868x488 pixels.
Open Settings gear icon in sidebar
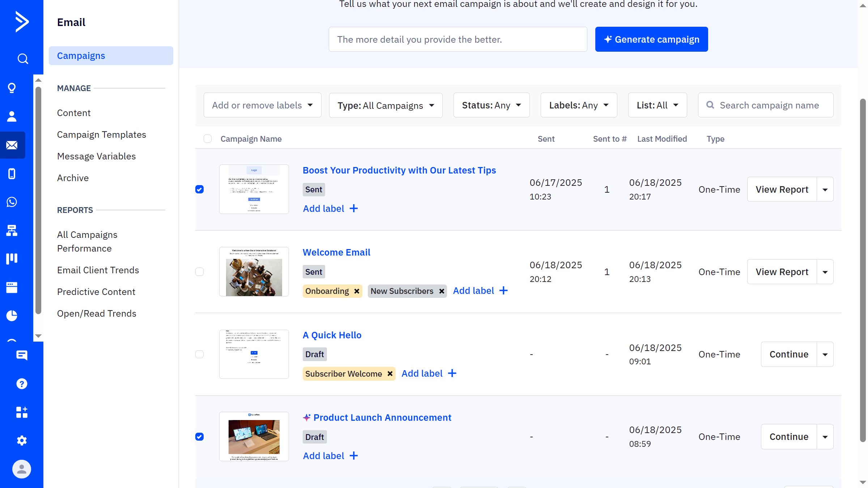[x=22, y=440]
